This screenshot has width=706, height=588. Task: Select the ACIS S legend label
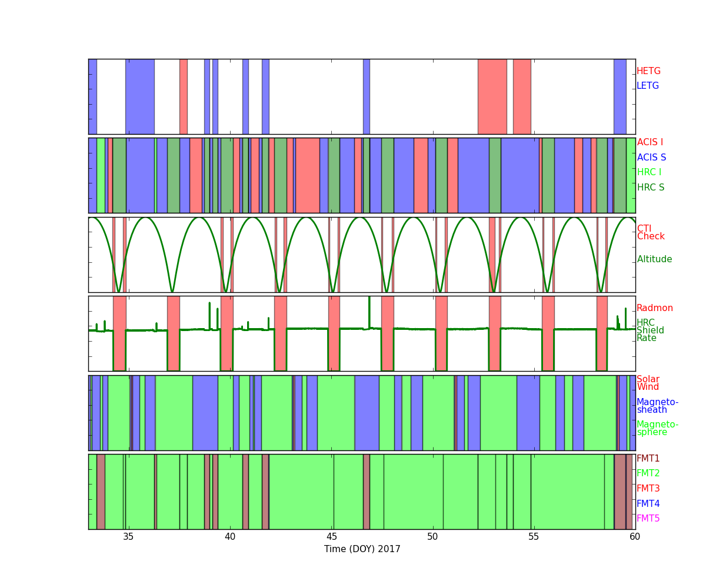[x=651, y=158]
